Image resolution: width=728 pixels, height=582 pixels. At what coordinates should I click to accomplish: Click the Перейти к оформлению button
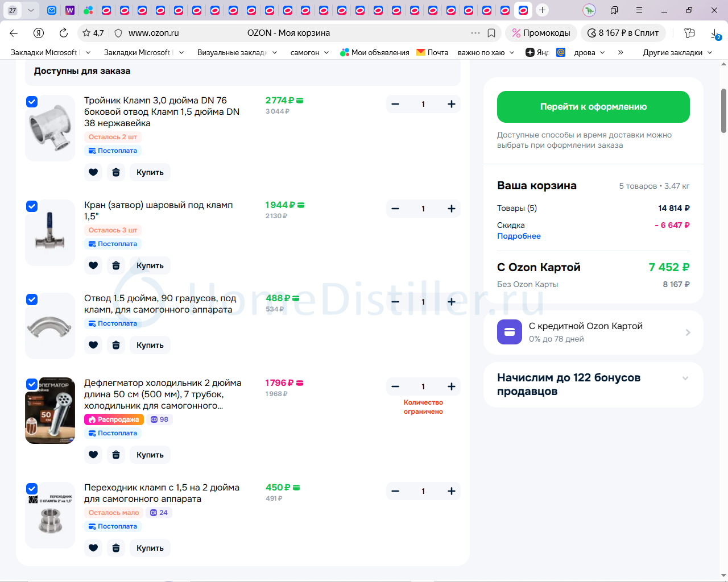click(x=593, y=107)
